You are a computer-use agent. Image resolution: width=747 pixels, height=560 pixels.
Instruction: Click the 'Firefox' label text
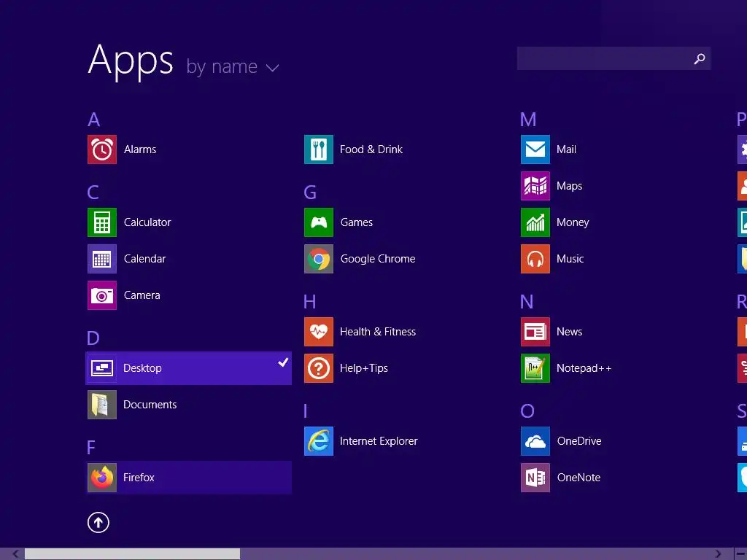(x=139, y=478)
